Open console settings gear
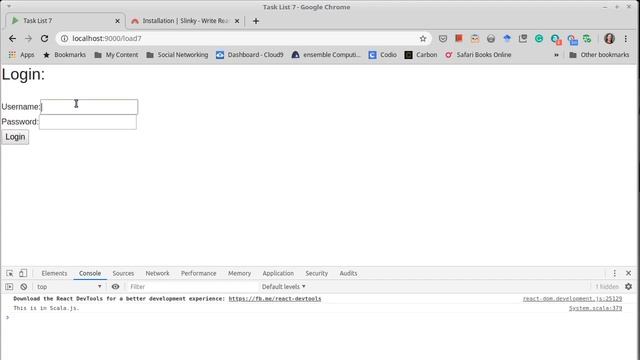Viewport: 640px width, 360px height. 629,287
